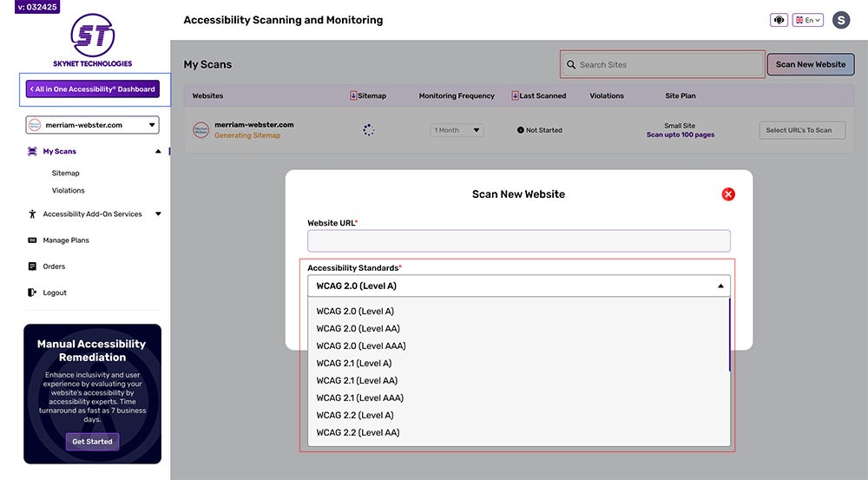Open the 1 Month monitoring frequency dropdown

point(457,130)
